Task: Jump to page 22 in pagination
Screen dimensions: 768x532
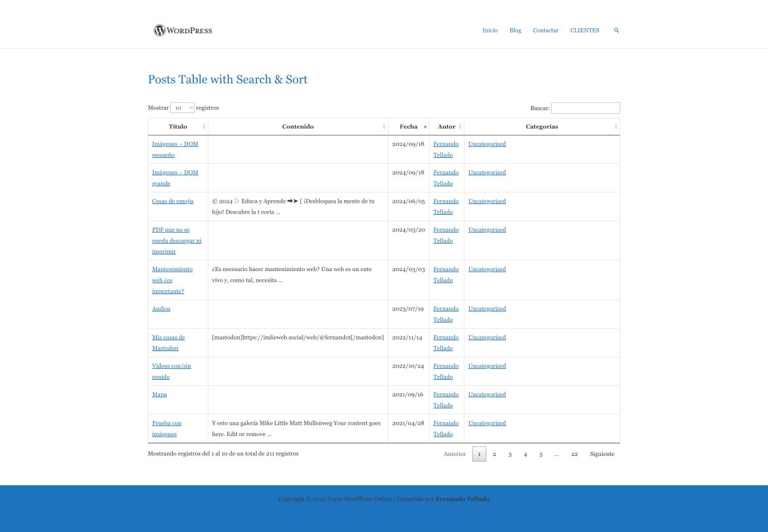Action: (574, 454)
